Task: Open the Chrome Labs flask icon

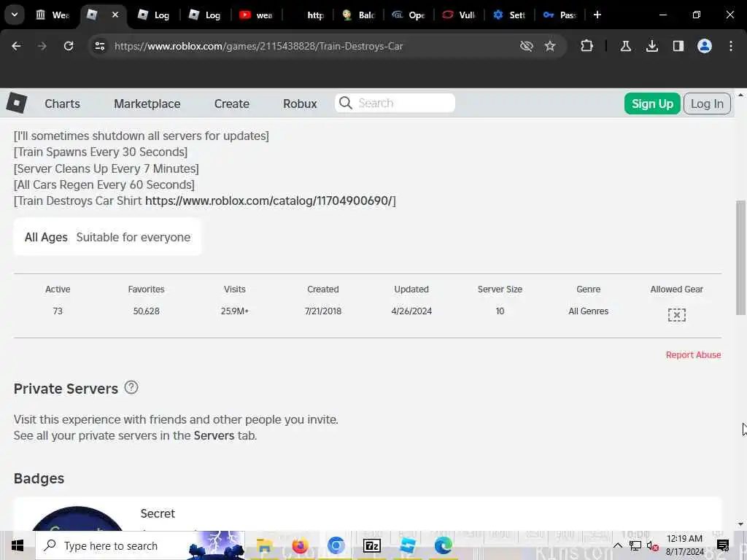Action: (x=625, y=46)
